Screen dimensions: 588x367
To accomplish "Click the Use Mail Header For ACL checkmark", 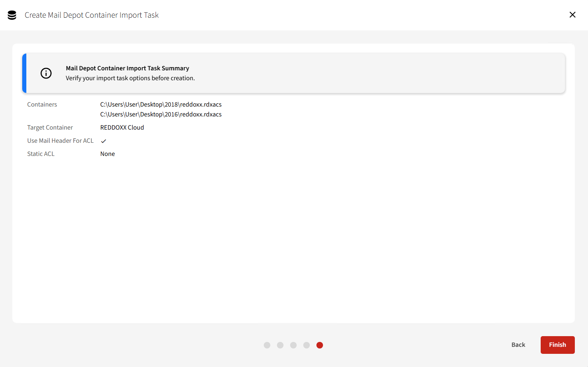I will coord(104,141).
